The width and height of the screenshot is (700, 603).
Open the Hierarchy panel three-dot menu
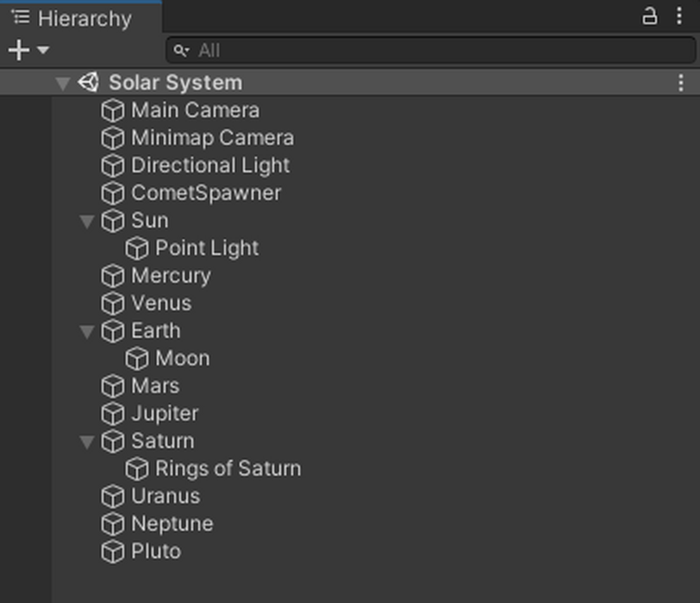tap(679, 16)
